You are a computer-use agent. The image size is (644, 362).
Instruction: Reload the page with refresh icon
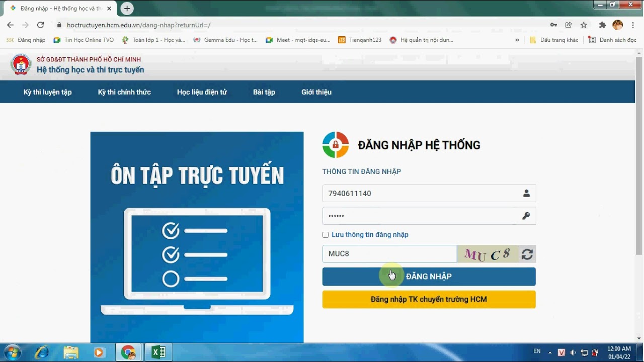click(41, 25)
